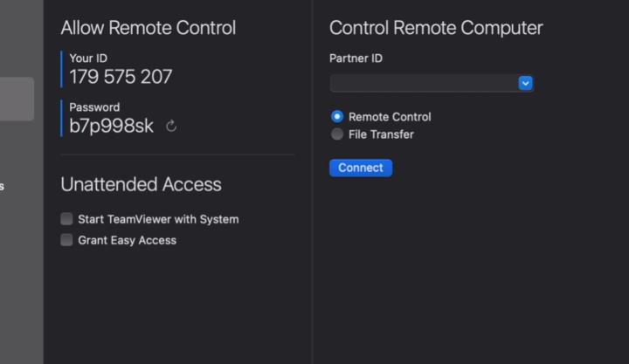Click the Allow Remote Control heading
The height and width of the screenshot is (364, 629).
pyautogui.click(x=148, y=28)
